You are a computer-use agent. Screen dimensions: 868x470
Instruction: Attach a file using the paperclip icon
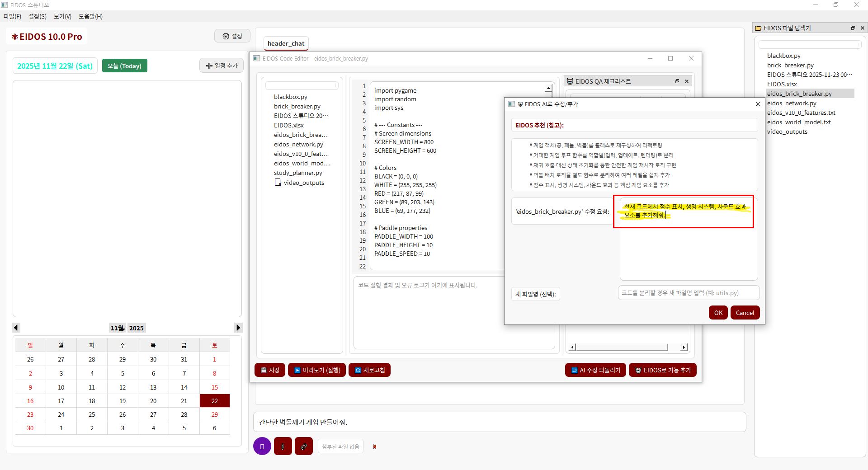point(283,446)
